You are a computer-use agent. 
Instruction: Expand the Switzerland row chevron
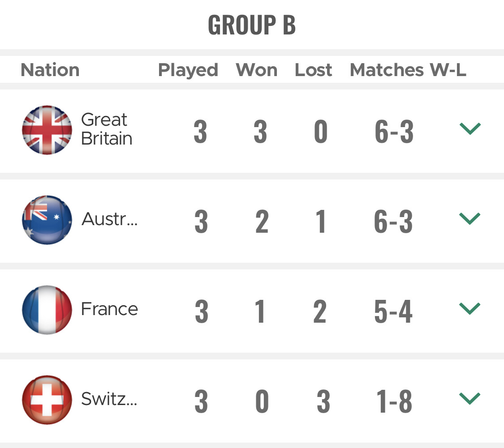pos(470,398)
